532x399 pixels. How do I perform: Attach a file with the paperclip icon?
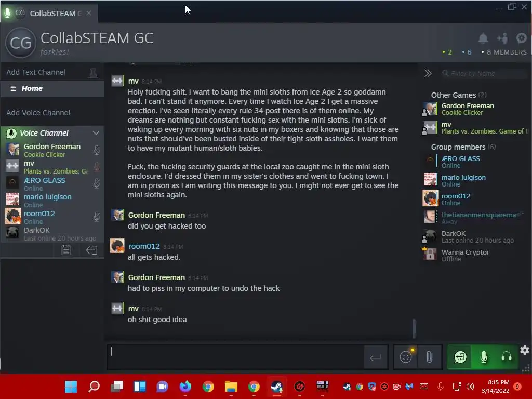pyautogui.click(x=429, y=357)
